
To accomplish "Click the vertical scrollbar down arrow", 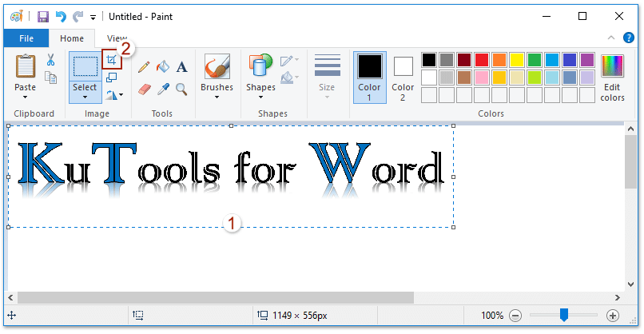I will pyautogui.click(x=631, y=284).
